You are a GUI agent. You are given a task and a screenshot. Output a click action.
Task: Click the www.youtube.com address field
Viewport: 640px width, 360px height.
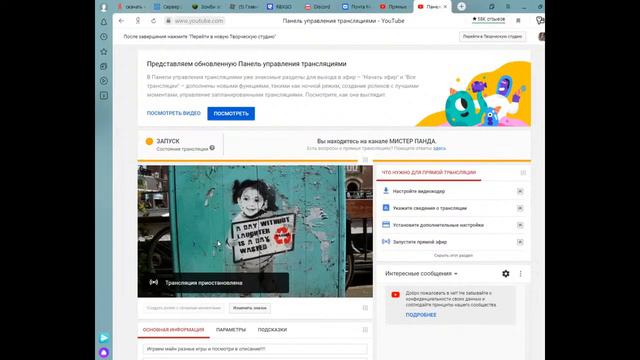[199, 21]
